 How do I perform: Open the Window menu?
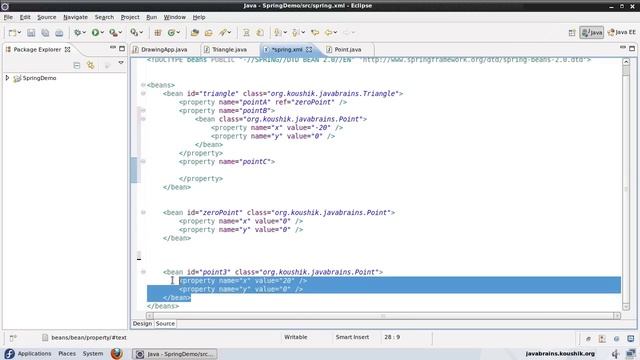[x=175, y=17]
